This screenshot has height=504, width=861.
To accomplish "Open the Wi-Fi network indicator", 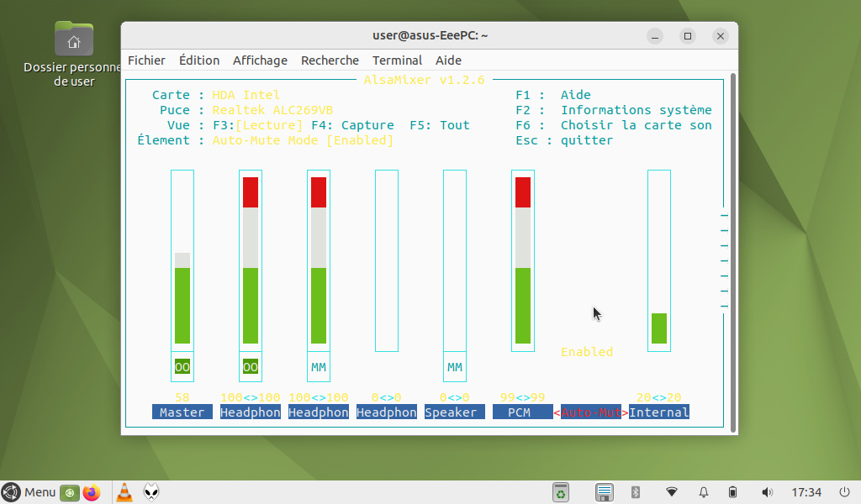I will pyautogui.click(x=672, y=492).
